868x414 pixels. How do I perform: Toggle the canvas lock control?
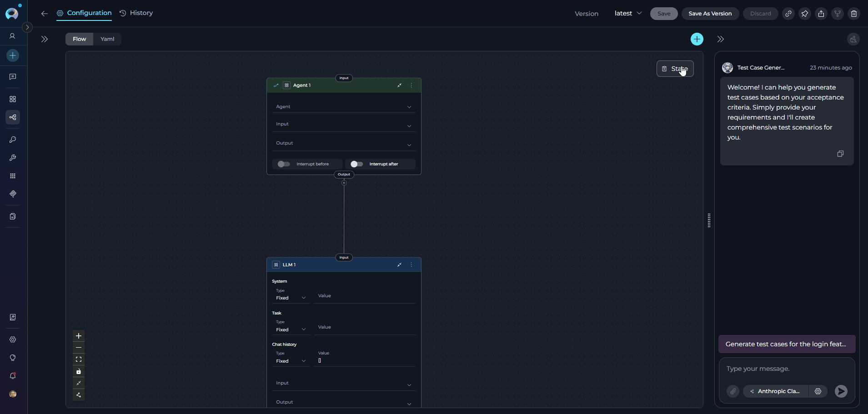coord(79,371)
